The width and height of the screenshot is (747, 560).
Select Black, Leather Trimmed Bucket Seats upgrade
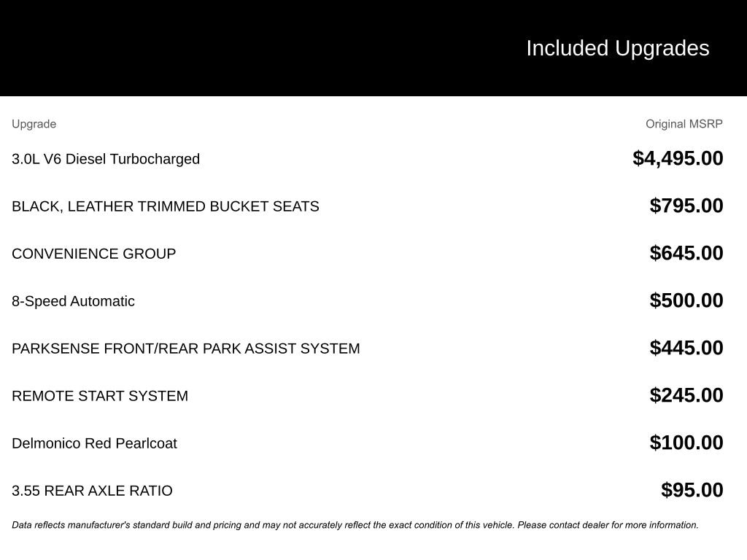coord(166,206)
